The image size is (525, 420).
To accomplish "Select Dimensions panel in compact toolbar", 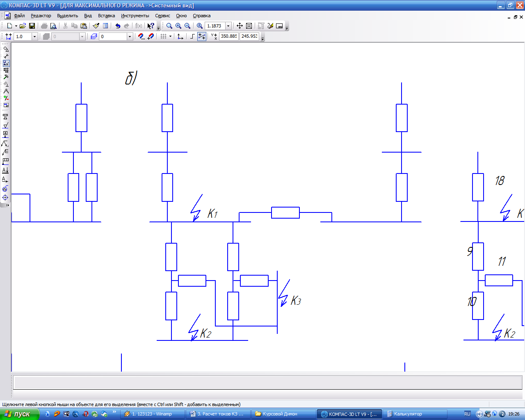I will (x=6, y=56).
